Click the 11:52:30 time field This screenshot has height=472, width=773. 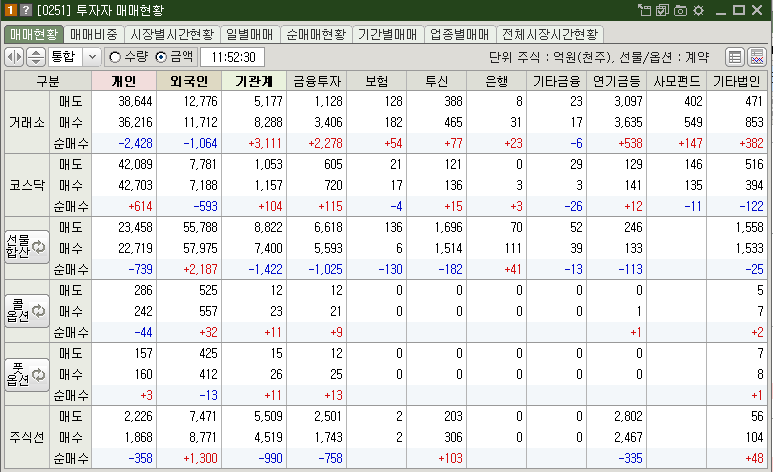click(x=233, y=57)
